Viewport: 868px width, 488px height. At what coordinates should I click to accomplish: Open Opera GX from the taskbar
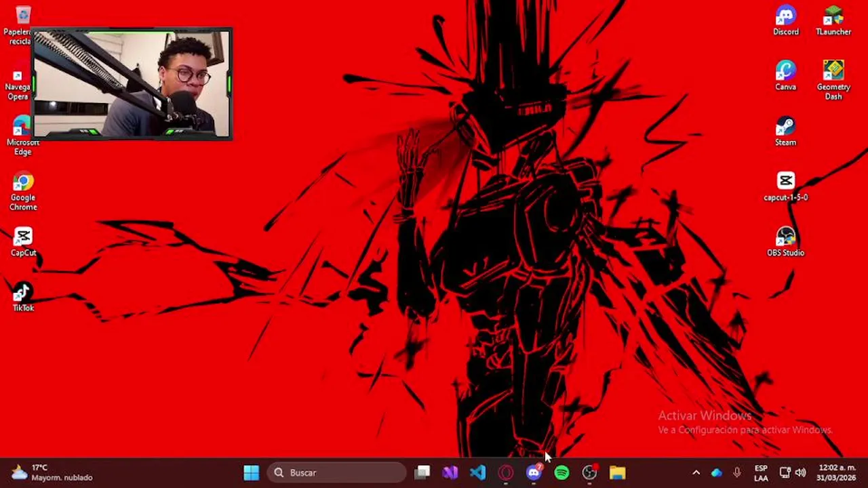[x=506, y=472]
